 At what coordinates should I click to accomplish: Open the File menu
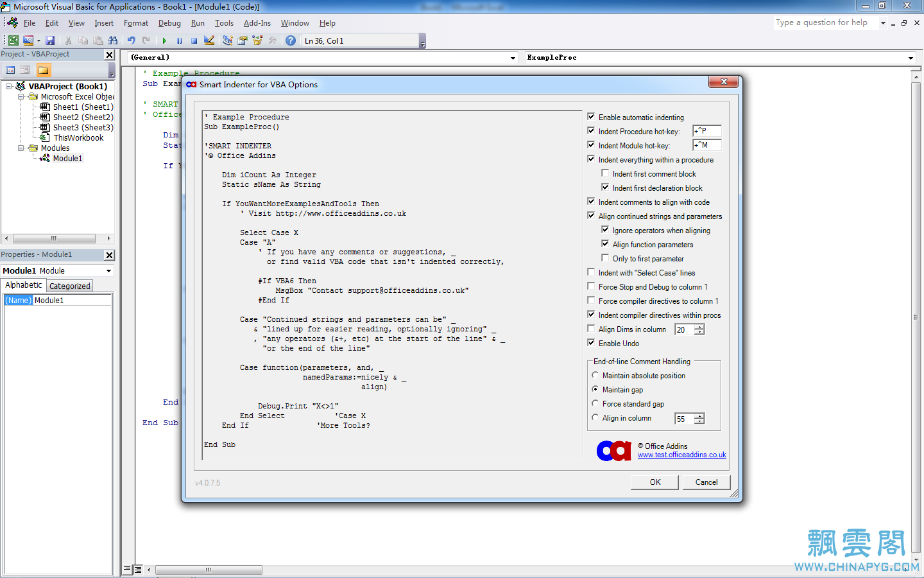pyautogui.click(x=30, y=23)
